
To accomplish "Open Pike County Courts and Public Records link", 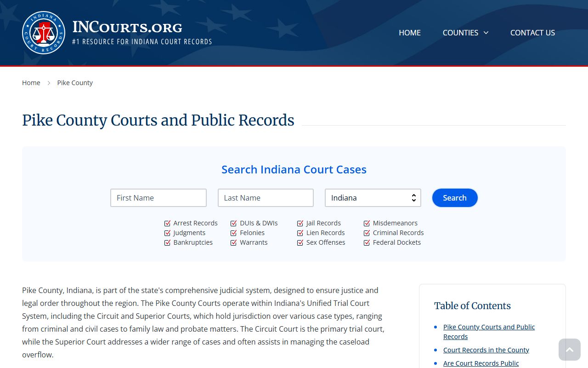I will tap(489, 332).
